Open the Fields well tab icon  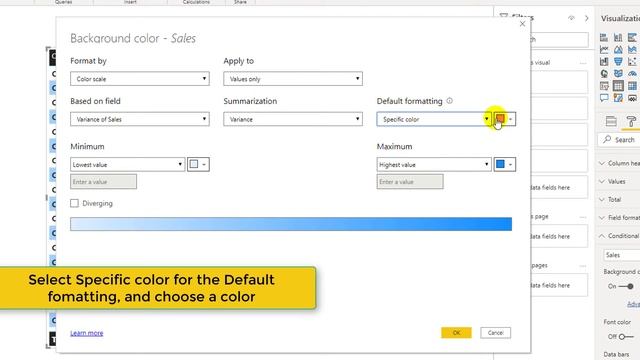pyautogui.click(x=611, y=121)
